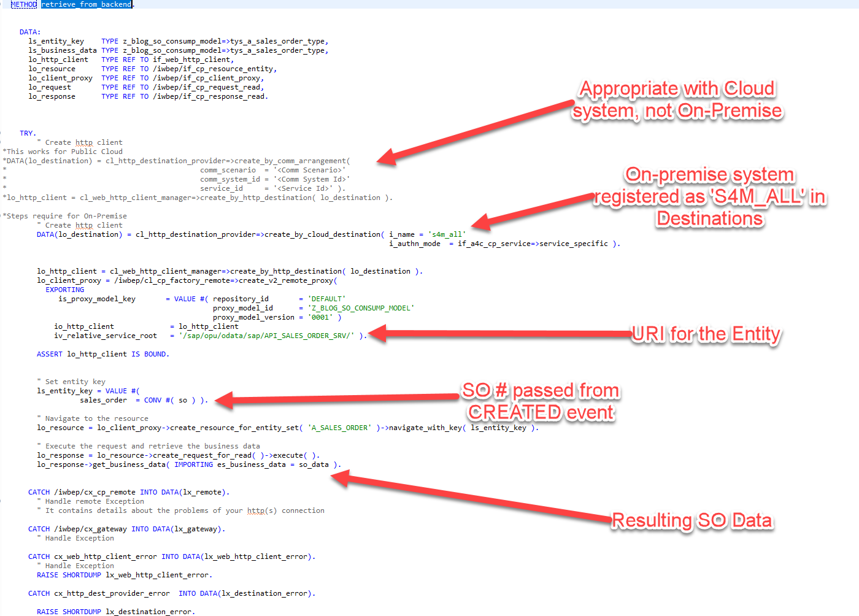Click the 'On-premise system registered' annotation text
The width and height of the screenshot is (859, 616).
pos(710,196)
